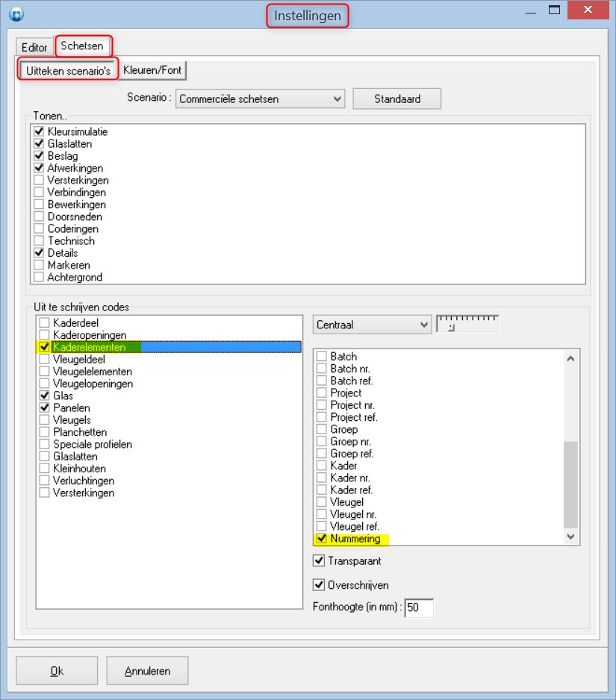Image resolution: width=616 pixels, height=700 pixels.
Task: Check the Verluchtingen checkbox
Action: point(44,481)
